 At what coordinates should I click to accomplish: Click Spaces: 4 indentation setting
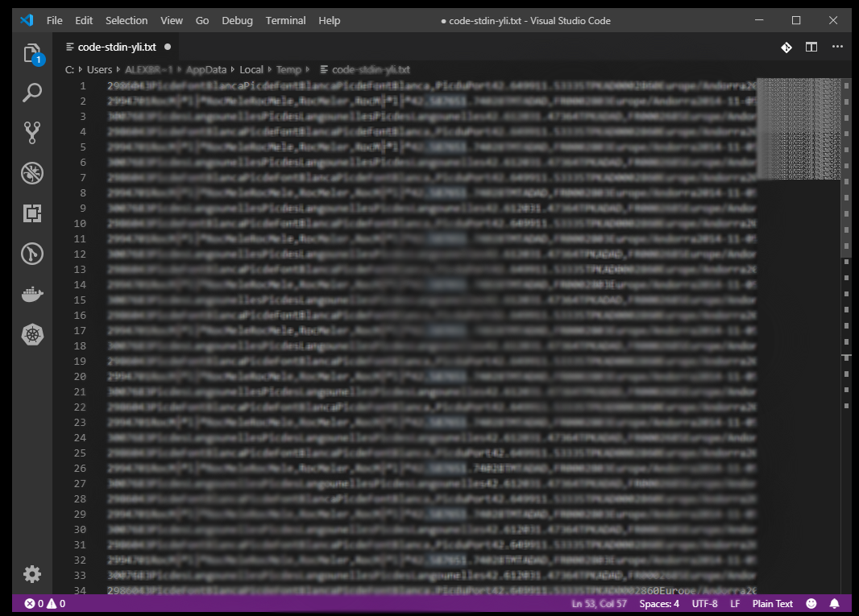[659, 603]
